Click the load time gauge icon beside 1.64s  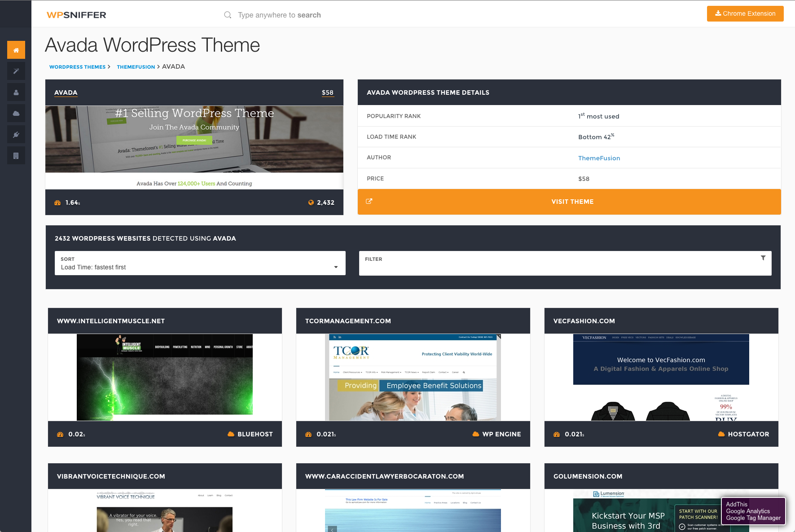pos(57,202)
